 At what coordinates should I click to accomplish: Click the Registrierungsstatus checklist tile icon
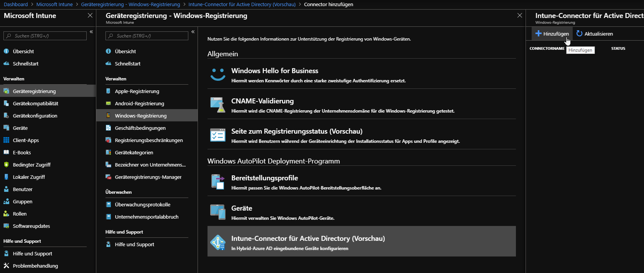point(218,135)
